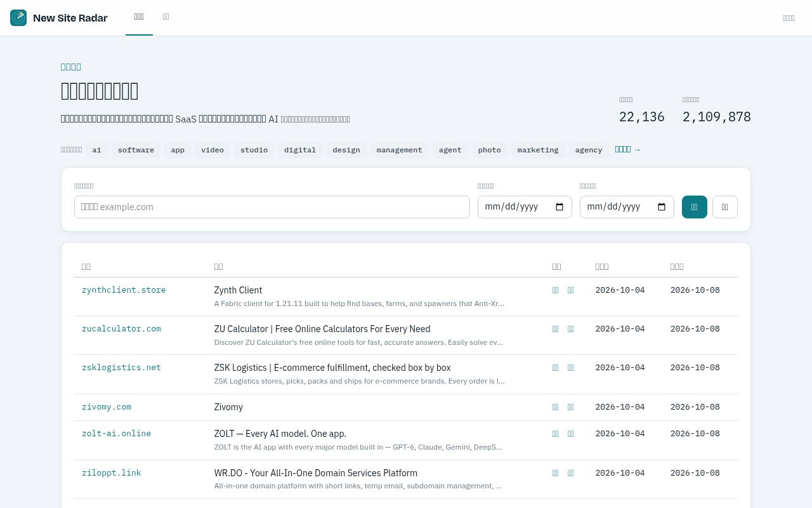Click the 'Zynth Client' title text
812x508 pixels.
pos(238,290)
